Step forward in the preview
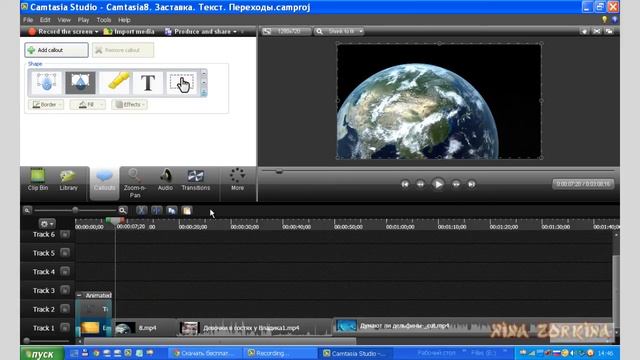The width and height of the screenshot is (640, 360). pos(456,184)
